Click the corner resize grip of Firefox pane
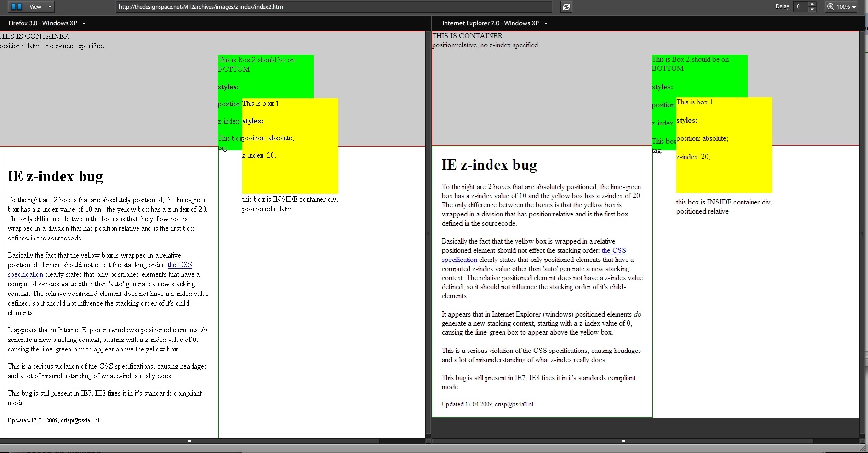868x453 pixels. coord(428,441)
